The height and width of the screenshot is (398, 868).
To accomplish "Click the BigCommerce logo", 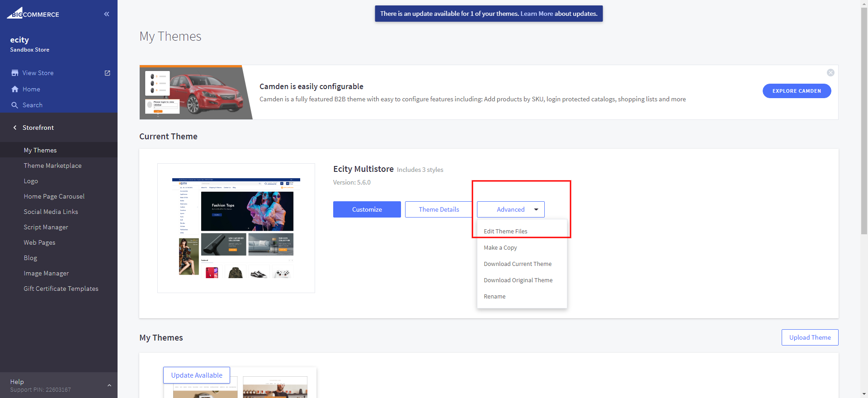I will coord(33,14).
